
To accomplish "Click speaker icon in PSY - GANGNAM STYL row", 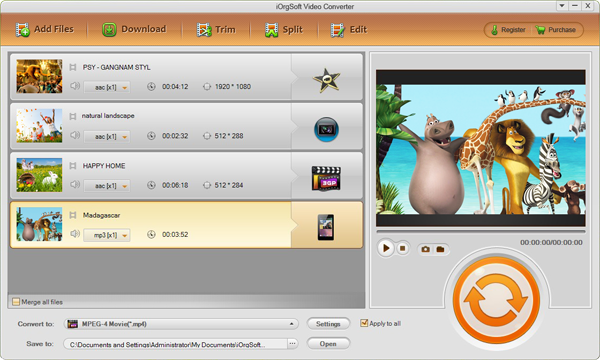I will (75, 86).
